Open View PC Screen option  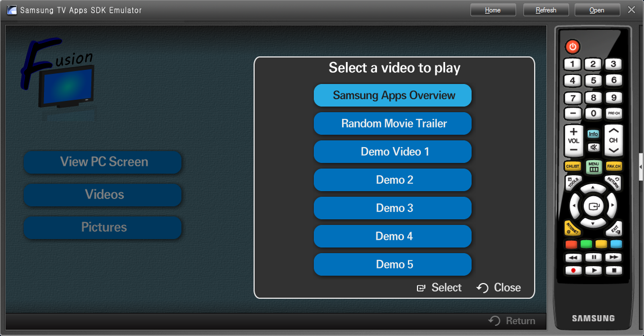[x=103, y=162]
